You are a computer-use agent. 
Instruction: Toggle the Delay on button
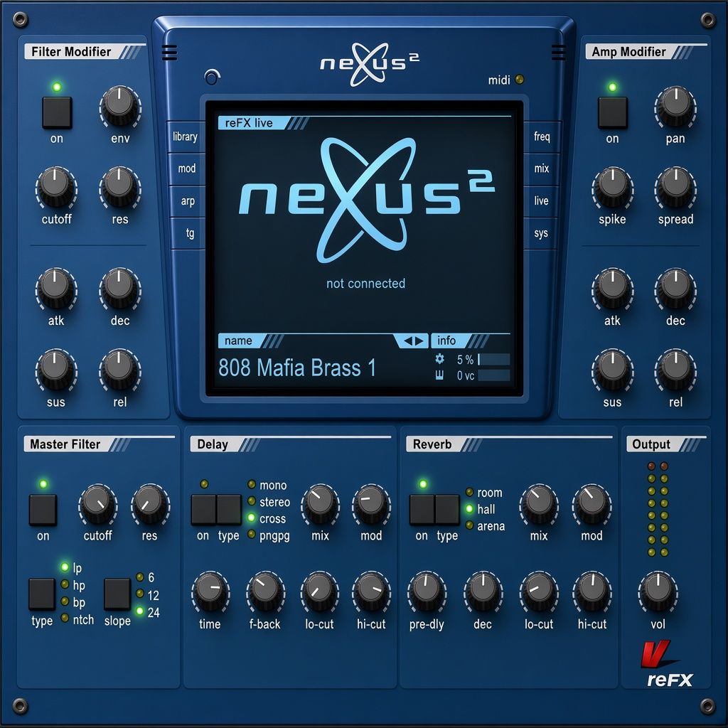click(203, 510)
